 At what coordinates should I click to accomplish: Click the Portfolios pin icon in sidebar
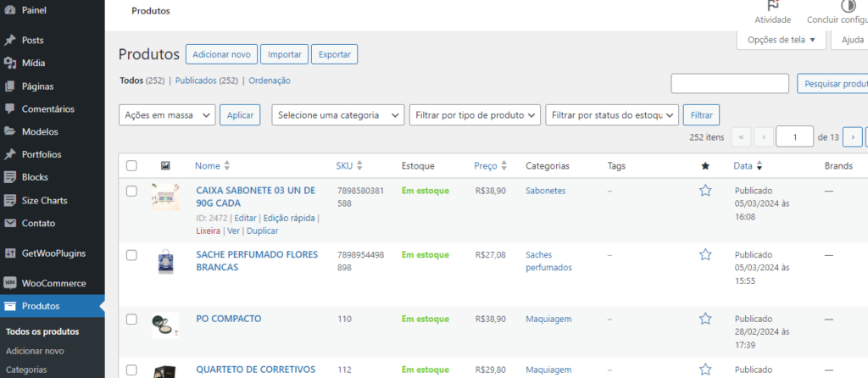[9, 154]
